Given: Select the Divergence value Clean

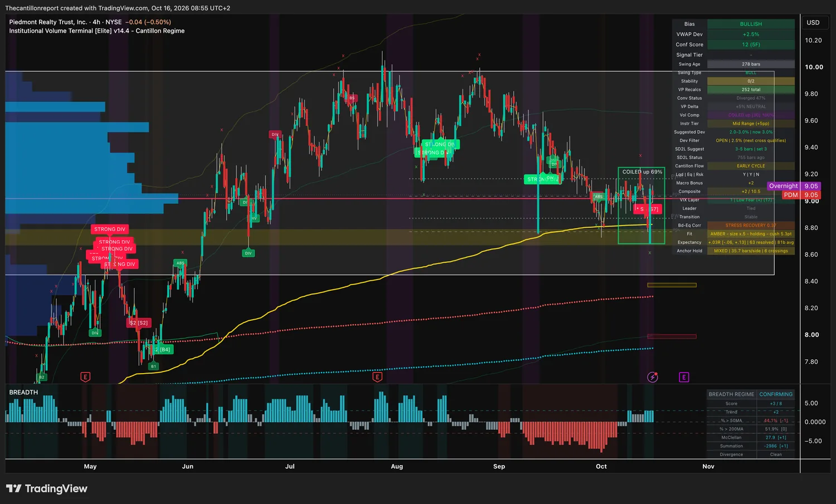Looking at the screenshot, I should [x=776, y=454].
